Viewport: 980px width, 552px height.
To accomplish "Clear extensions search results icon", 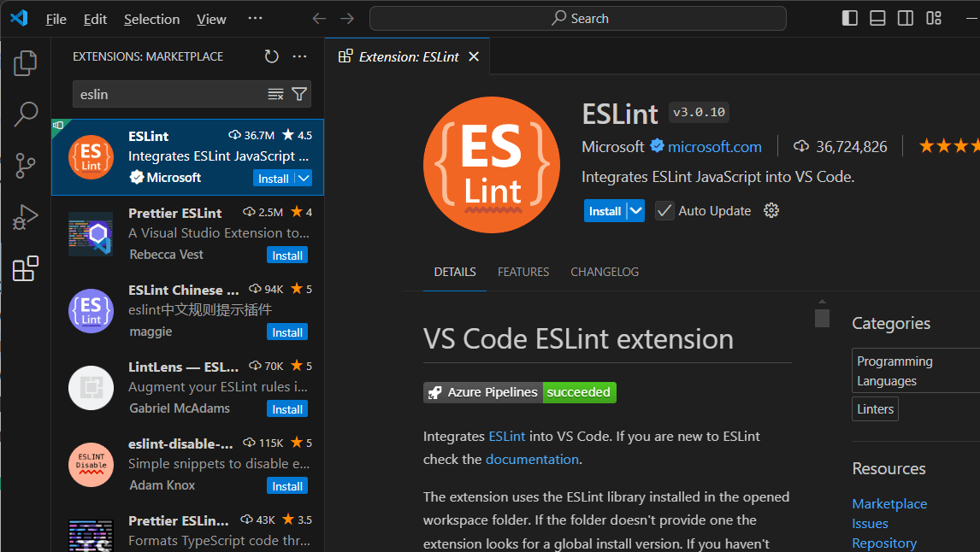I will click(275, 94).
